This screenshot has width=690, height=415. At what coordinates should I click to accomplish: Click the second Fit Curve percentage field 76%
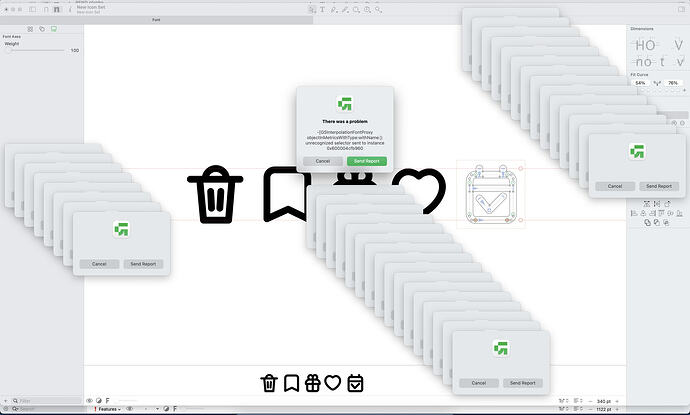point(673,83)
